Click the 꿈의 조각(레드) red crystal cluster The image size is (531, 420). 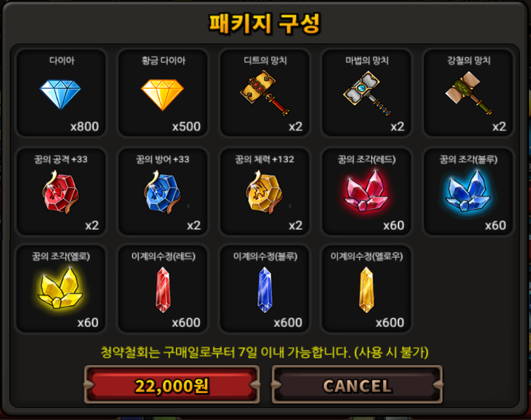tap(366, 191)
